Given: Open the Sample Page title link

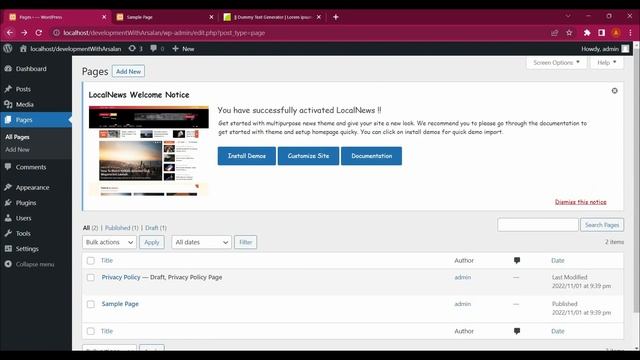Looking at the screenshot, I should tap(120, 304).
